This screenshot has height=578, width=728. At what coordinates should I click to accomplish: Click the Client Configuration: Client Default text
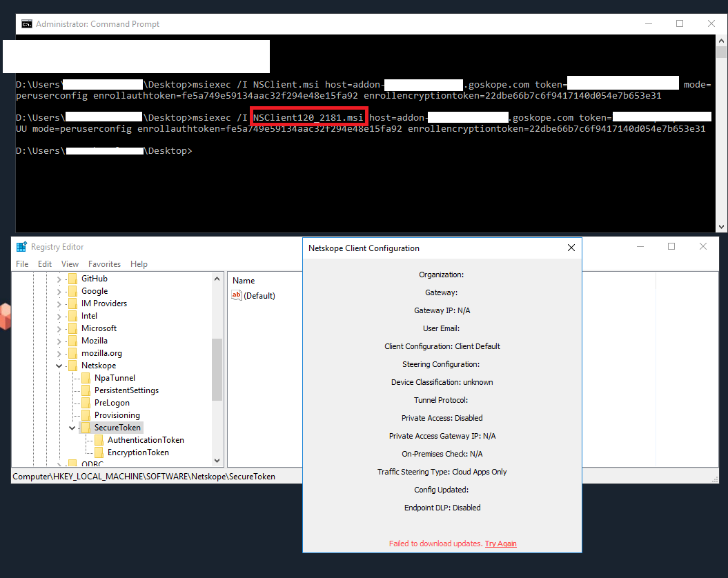[x=442, y=346]
